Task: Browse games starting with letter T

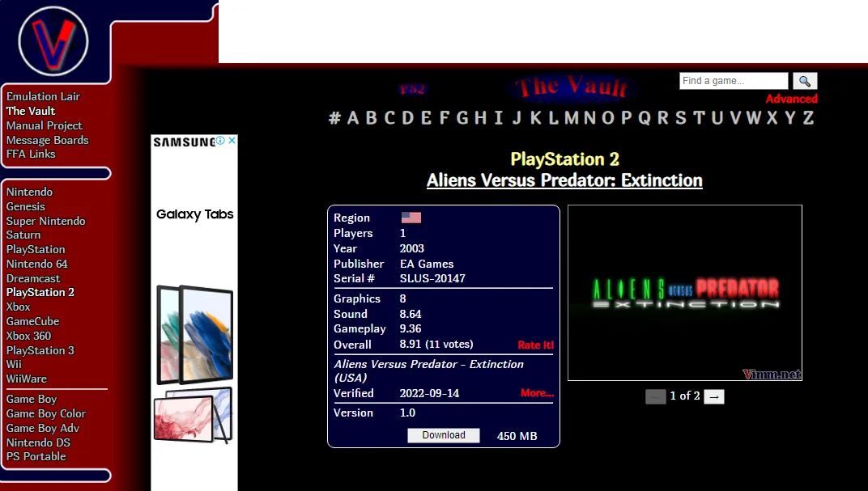Action: 699,118
